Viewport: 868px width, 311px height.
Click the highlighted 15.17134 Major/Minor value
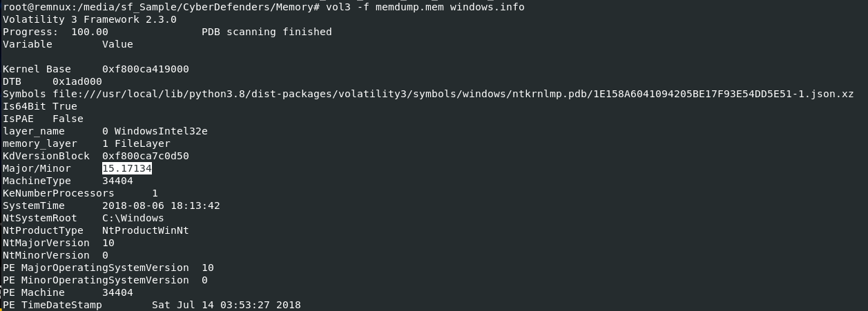[127, 168]
